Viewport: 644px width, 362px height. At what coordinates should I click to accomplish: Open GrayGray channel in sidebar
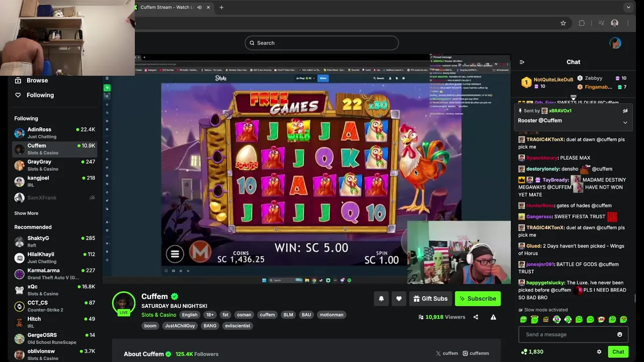point(54,165)
